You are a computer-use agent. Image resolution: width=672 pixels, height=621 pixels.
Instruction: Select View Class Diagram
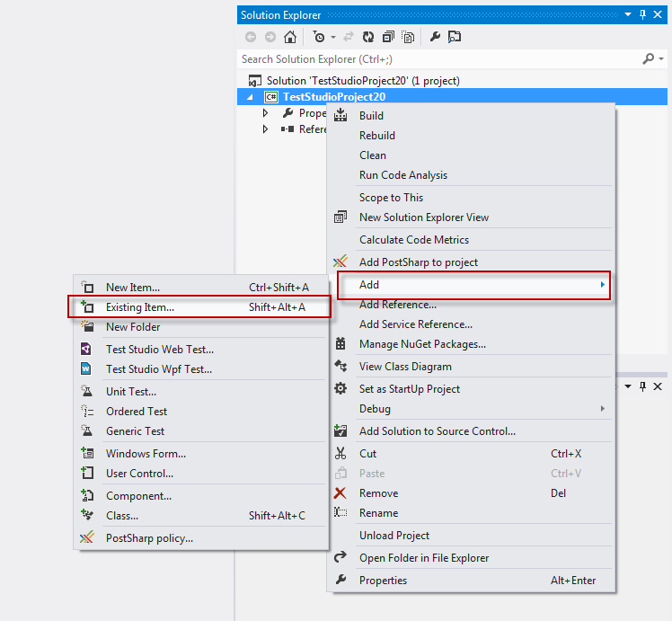[471, 367]
